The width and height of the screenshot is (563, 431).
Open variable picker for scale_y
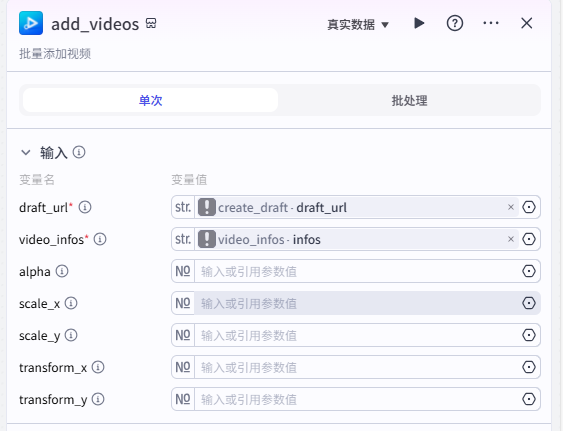(529, 335)
